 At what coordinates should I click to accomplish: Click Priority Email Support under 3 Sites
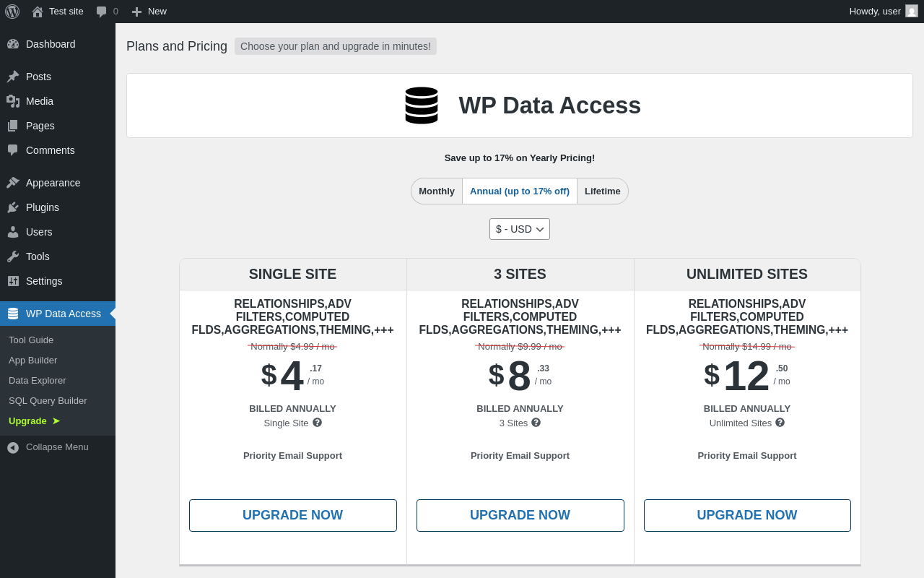click(520, 456)
